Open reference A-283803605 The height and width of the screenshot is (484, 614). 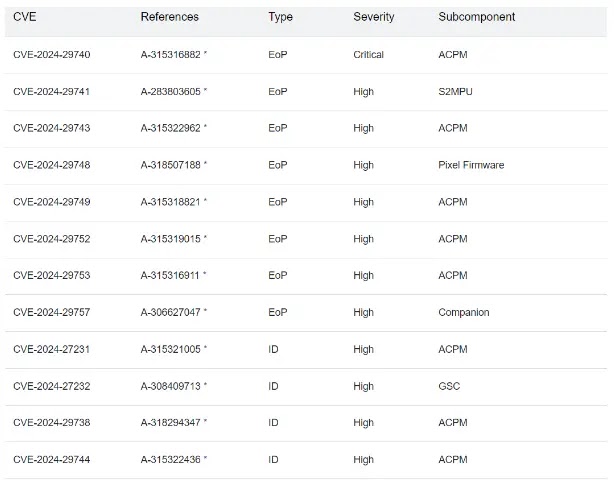(x=171, y=92)
